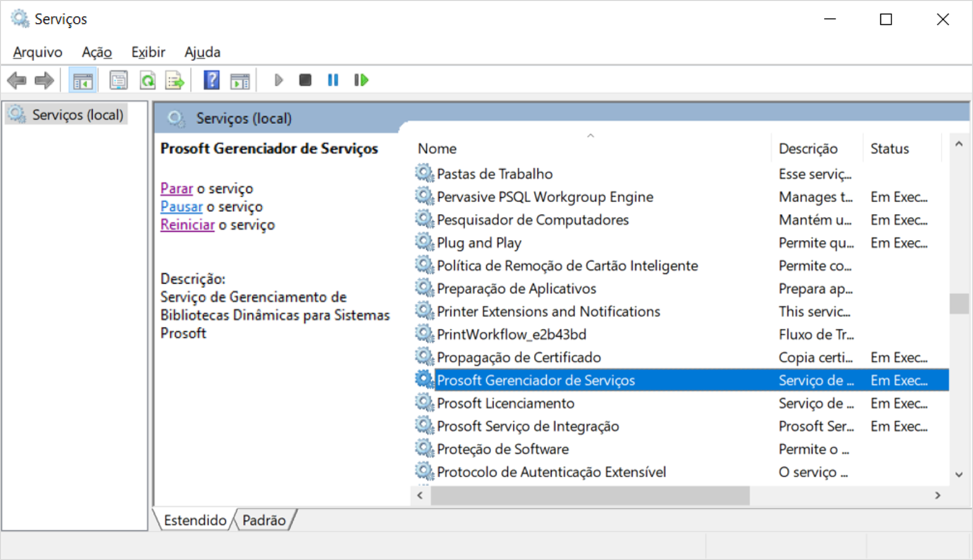Click the Serviços title bar icon
The height and width of the screenshot is (560, 973).
pyautogui.click(x=20, y=19)
